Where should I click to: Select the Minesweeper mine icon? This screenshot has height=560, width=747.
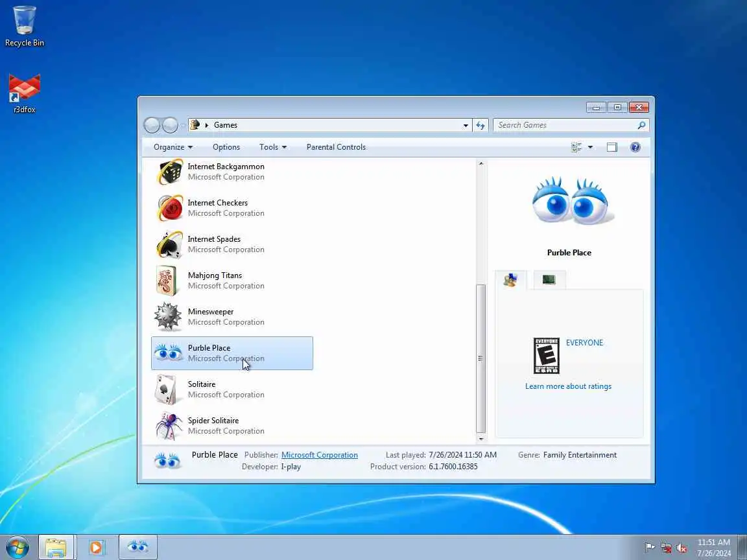click(x=168, y=317)
